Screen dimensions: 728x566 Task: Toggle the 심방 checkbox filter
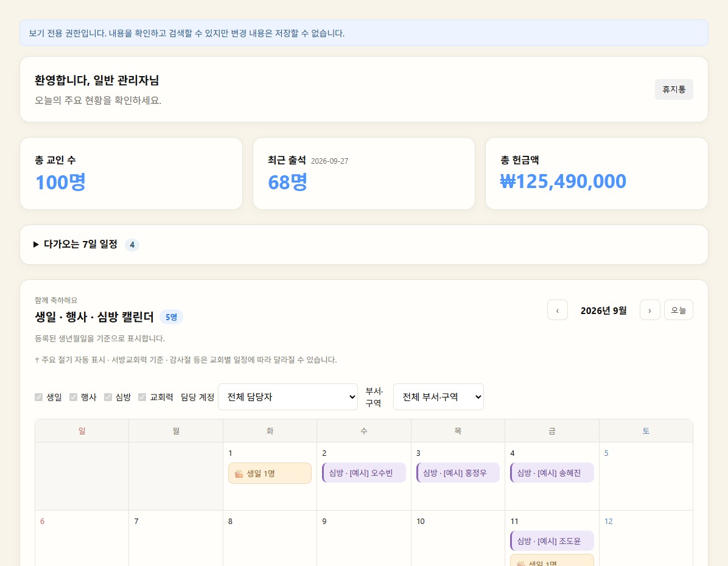(108, 397)
